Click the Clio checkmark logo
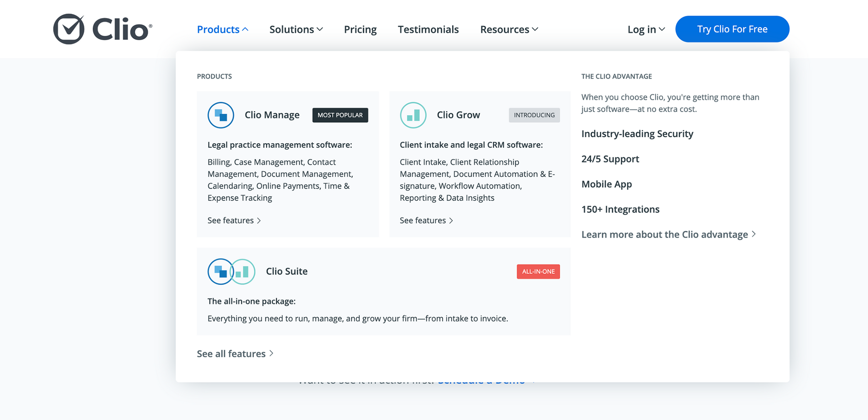 pyautogui.click(x=103, y=29)
